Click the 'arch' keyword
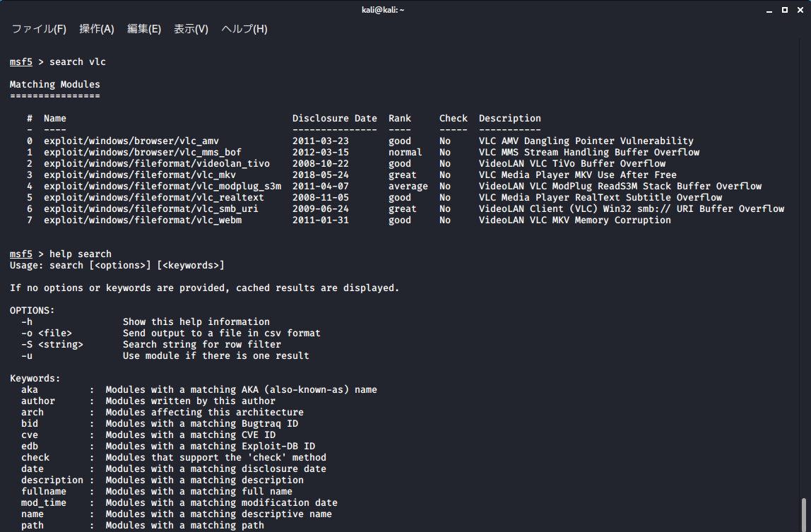This screenshot has height=532, width=811. 32,413
